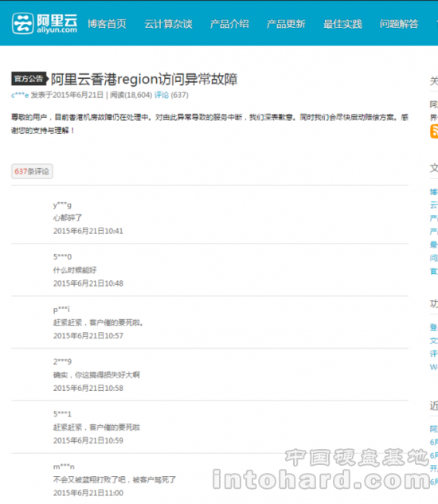This screenshot has height=504, width=438.
Task: Open 博客首页 in navigation bar
Action: 107,24
